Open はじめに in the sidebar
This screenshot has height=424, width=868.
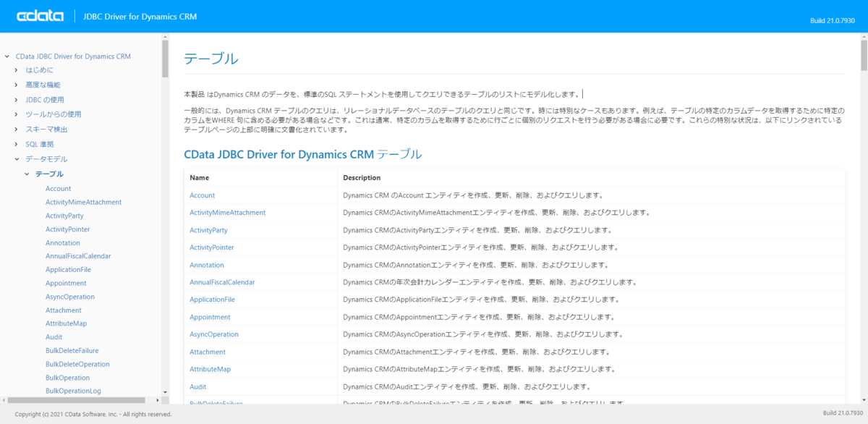tap(39, 70)
